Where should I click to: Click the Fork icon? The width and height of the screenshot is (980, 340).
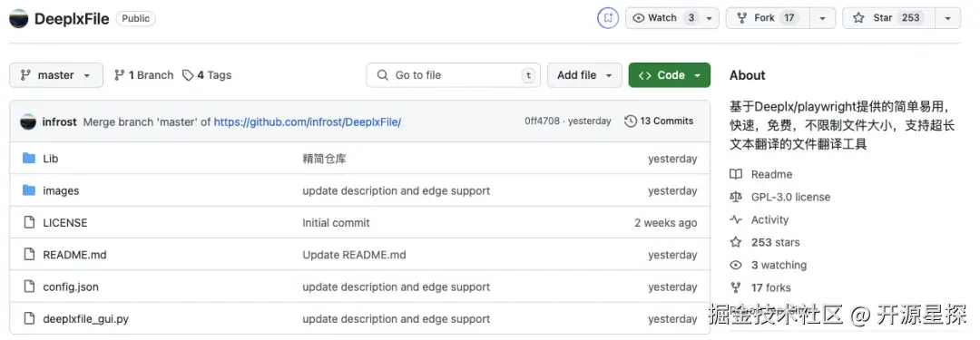pyautogui.click(x=742, y=18)
